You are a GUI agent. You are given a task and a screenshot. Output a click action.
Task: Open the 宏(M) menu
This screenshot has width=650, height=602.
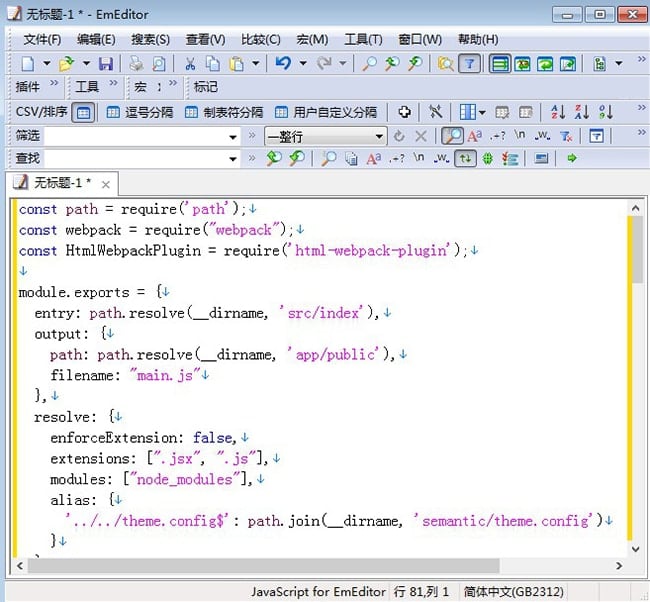312,40
